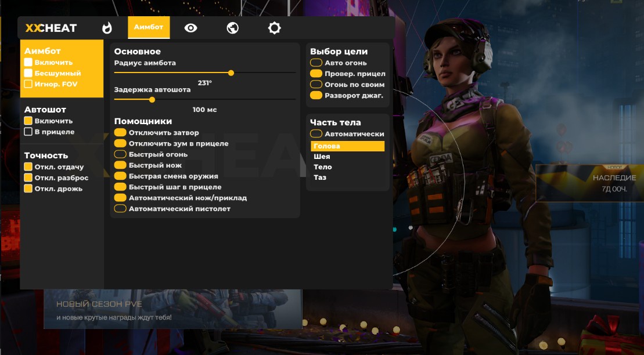Click the Задержка автошота slider handle

tap(152, 100)
